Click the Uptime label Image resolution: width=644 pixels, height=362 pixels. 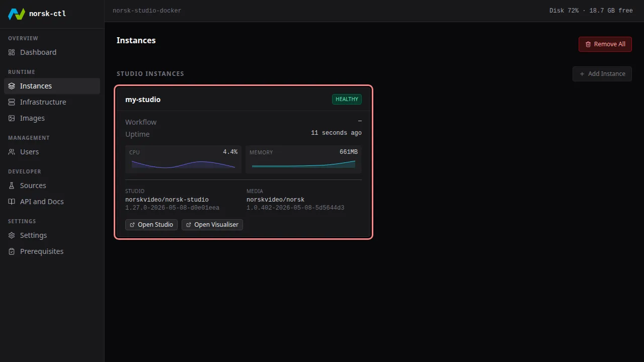tap(137, 134)
